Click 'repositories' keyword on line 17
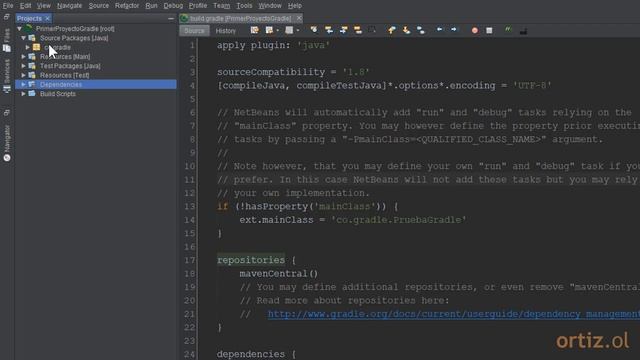This screenshot has width=640, height=360. 251,260
